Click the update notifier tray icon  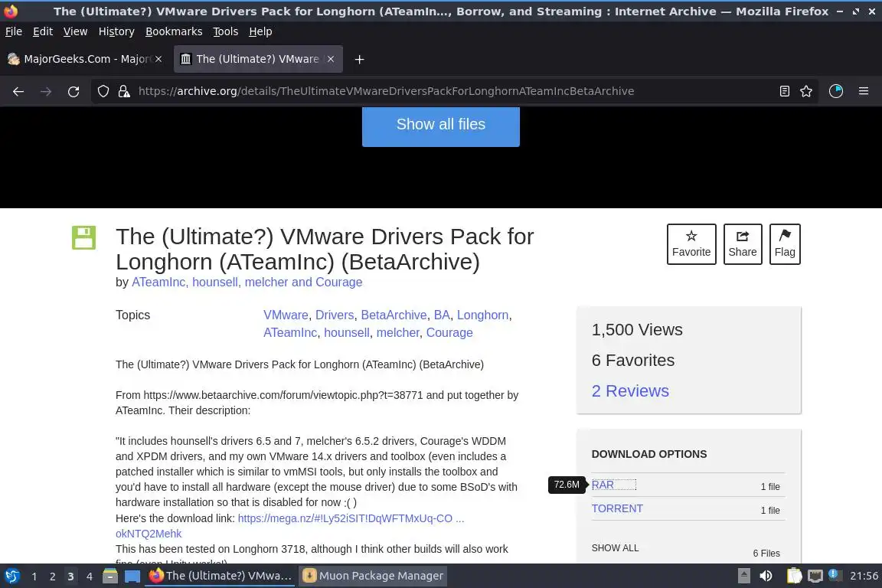click(835, 575)
